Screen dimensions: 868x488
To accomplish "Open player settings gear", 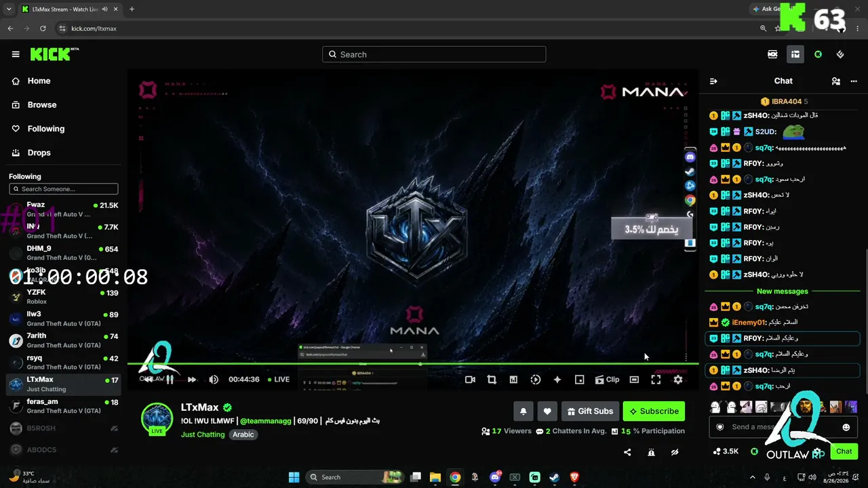I will click(677, 380).
